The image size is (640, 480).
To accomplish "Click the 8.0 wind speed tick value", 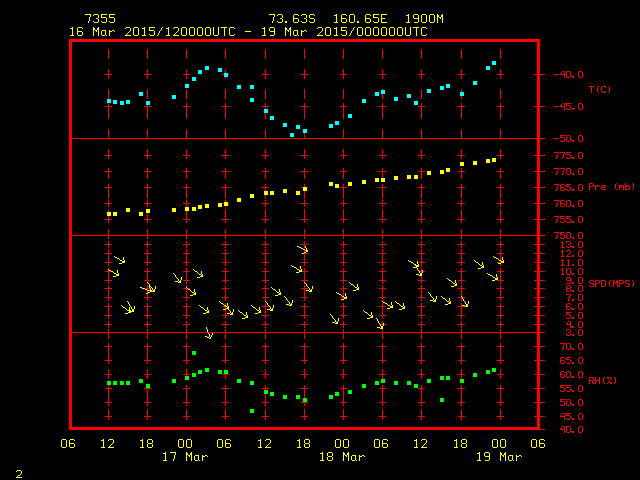I will click(x=574, y=289).
